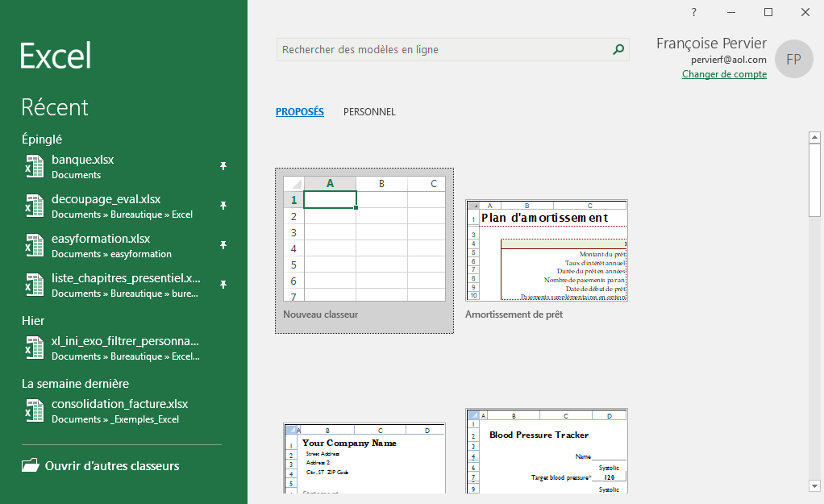Click the pin icon for liste_chapitres_presentiel file

[223, 285]
